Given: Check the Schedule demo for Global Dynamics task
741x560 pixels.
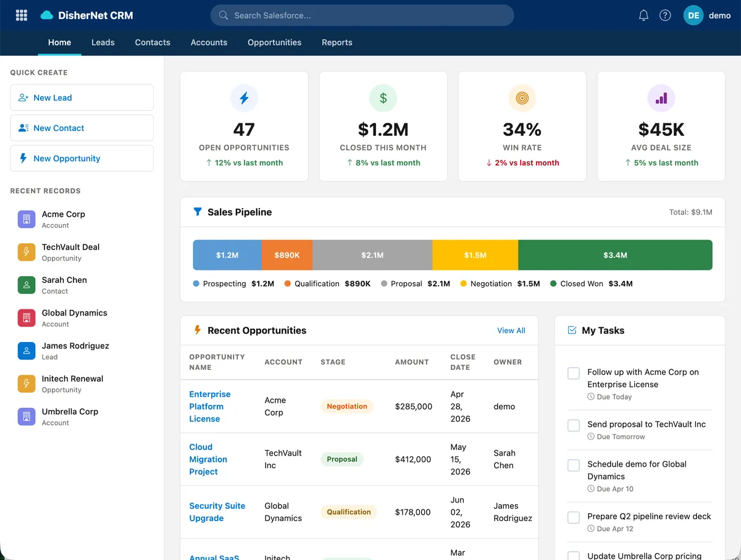Looking at the screenshot, I should click(574, 465).
